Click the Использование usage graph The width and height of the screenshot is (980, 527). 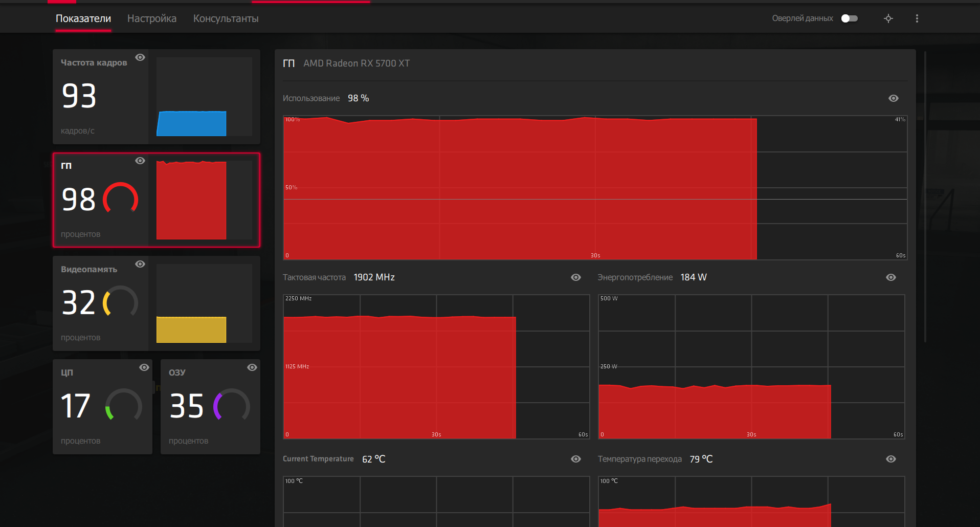[595, 188]
